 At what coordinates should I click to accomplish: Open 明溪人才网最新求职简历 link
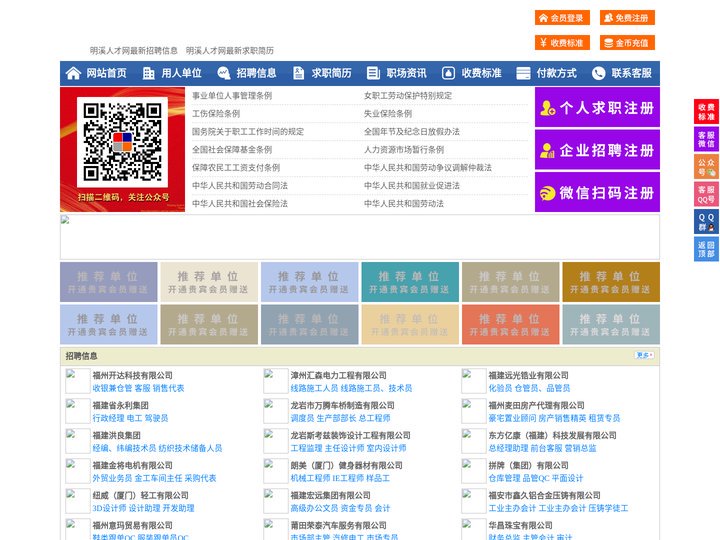230,51
